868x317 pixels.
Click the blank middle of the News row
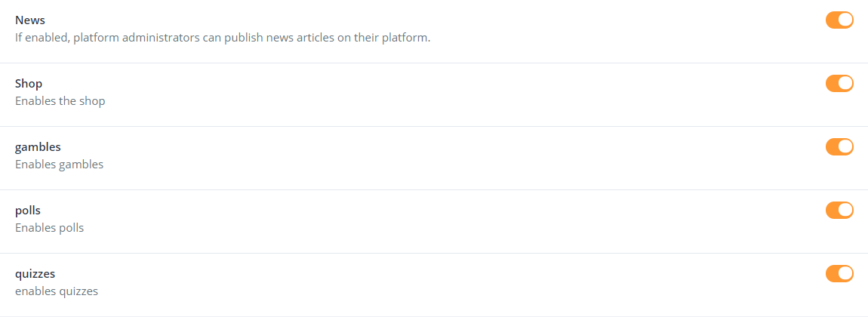604,30
